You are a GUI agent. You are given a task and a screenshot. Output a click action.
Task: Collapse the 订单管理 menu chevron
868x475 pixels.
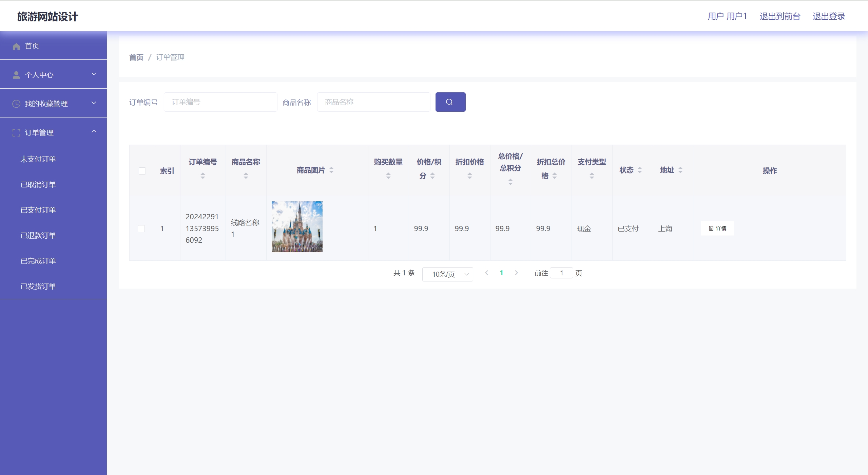94,132
